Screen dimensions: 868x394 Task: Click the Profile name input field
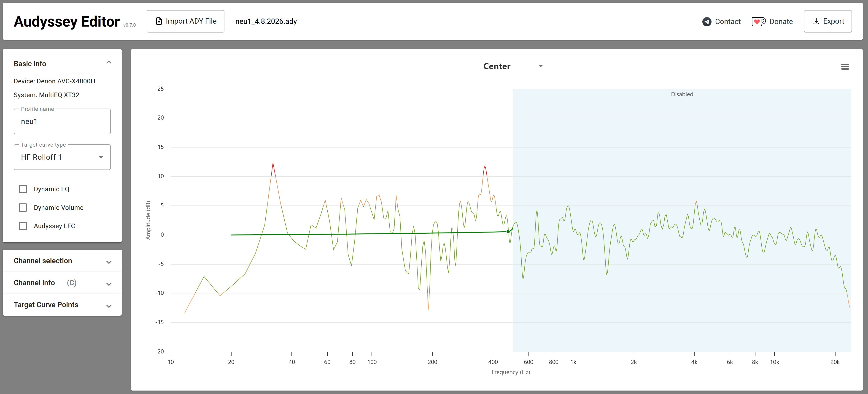point(62,121)
